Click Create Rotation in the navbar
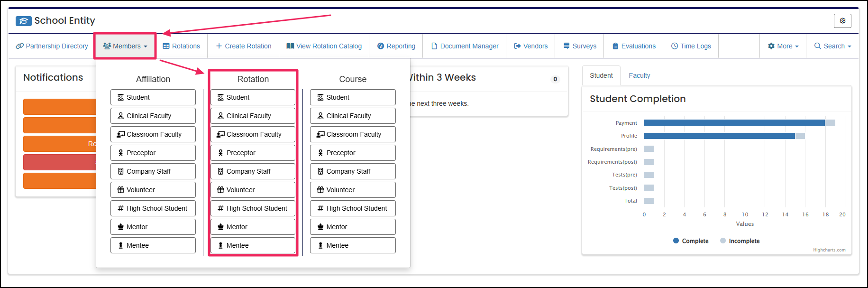This screenshot has height=288, width=868. point(244,46)
